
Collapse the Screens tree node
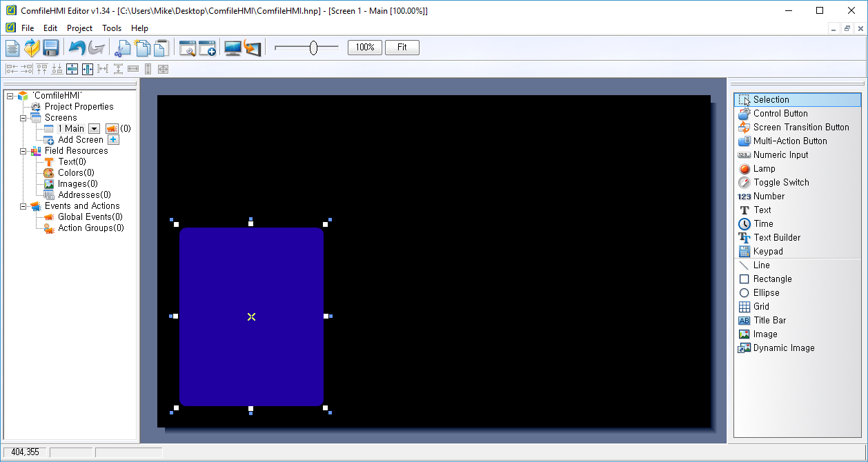click(23, 118)
